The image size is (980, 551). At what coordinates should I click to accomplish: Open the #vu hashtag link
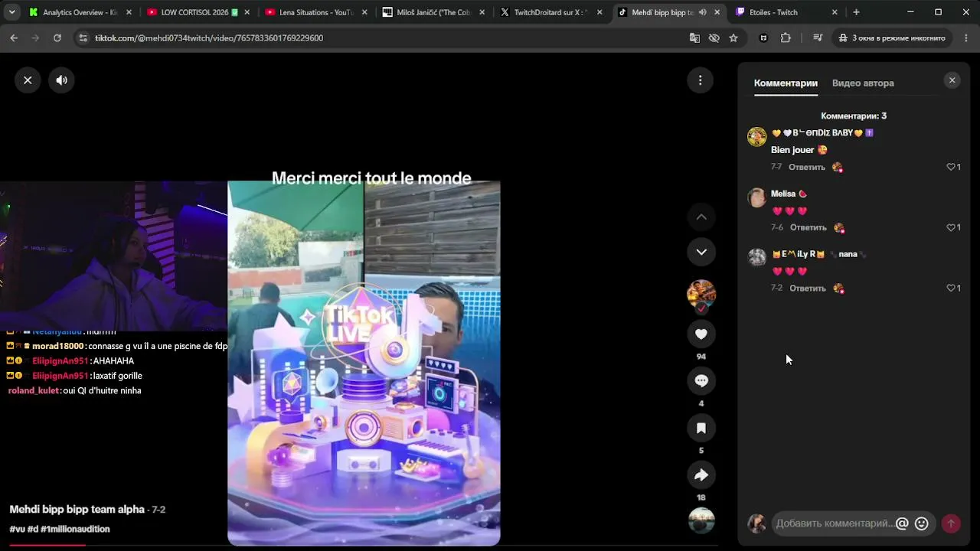(x=17, y=529)
